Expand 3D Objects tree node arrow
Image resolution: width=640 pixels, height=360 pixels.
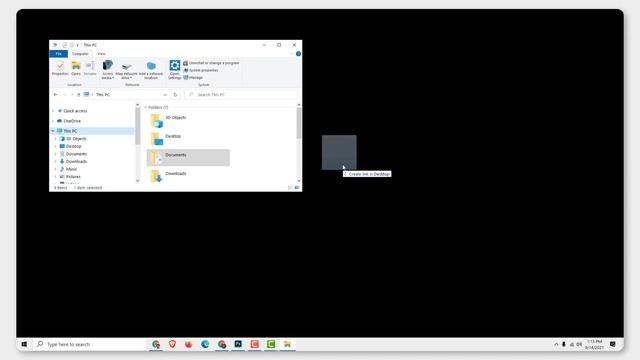pos(56,139)
